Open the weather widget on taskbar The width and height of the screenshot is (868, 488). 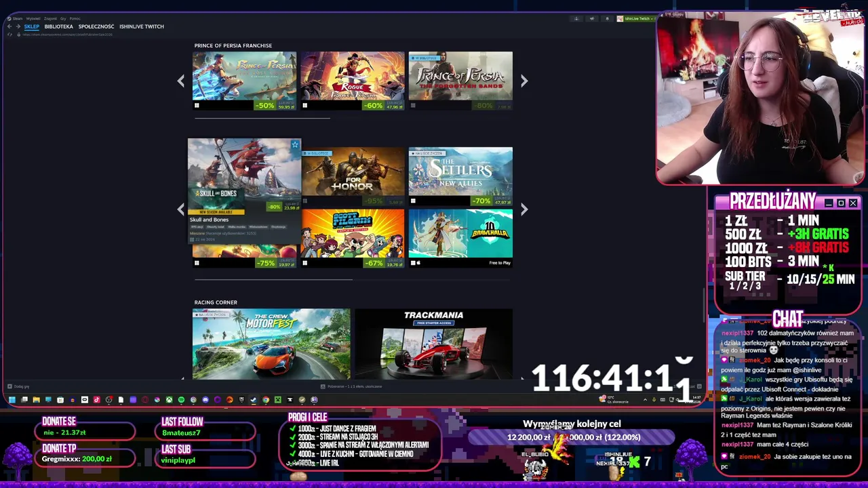(612, 399)
